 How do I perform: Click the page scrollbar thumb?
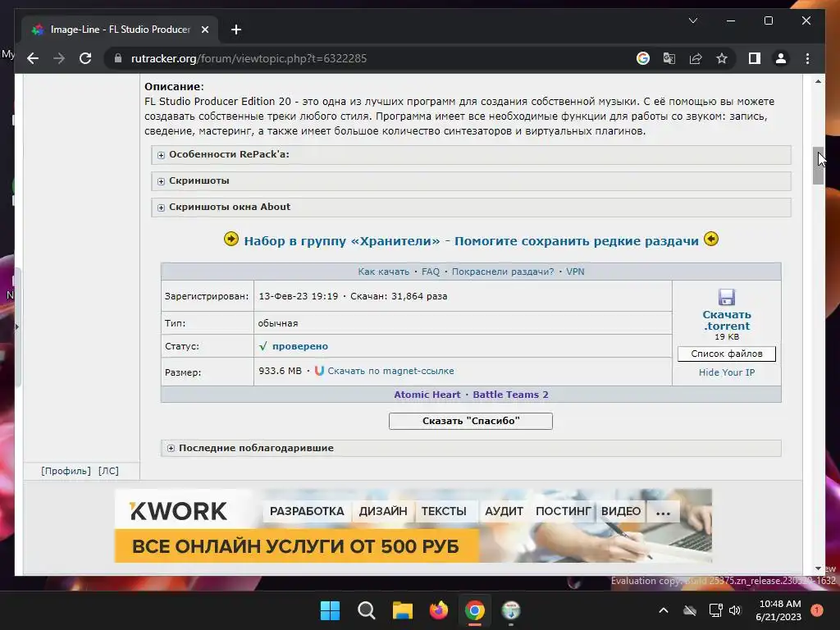[x=818, y=165]
